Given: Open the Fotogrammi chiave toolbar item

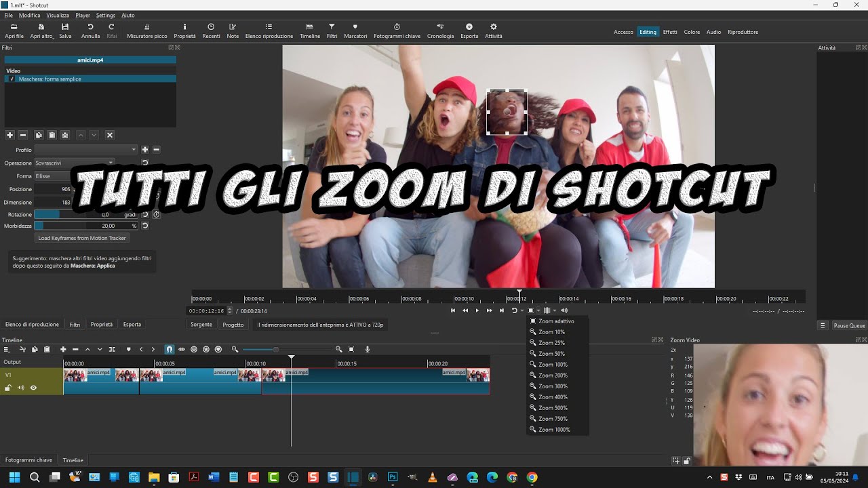Looking at the screenshot, I should point(397,31).
